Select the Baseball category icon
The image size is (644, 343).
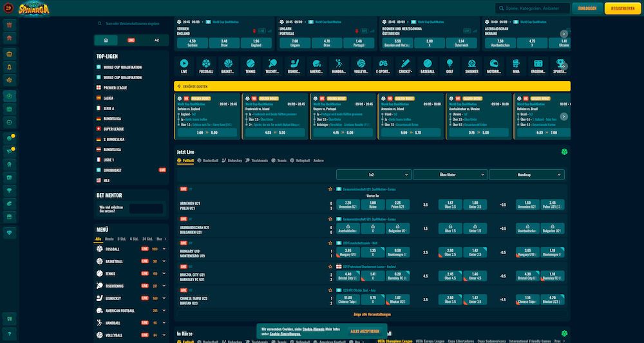click(428, 66)
